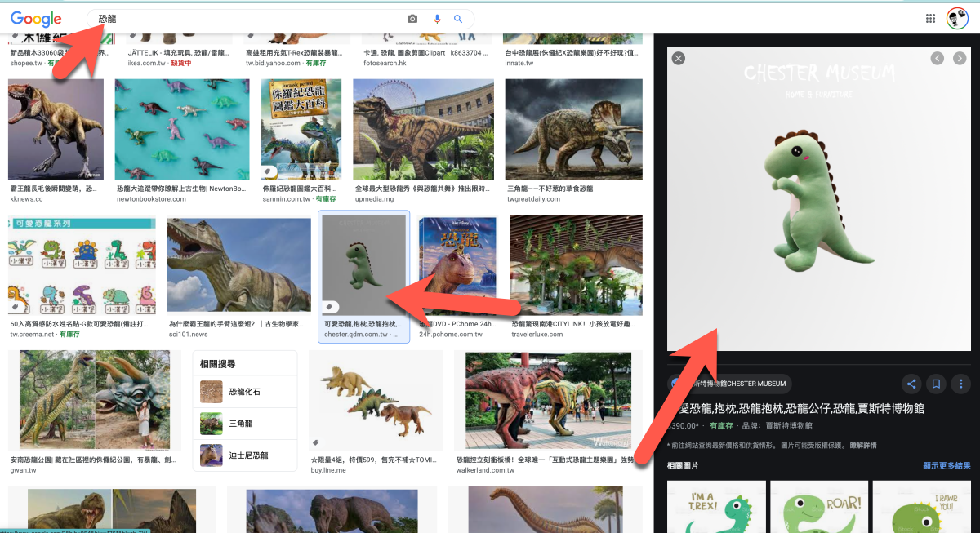The width and height of the screenshot is (980, 533).
Task: Go to previous image in preview
Action: (938, 58)
